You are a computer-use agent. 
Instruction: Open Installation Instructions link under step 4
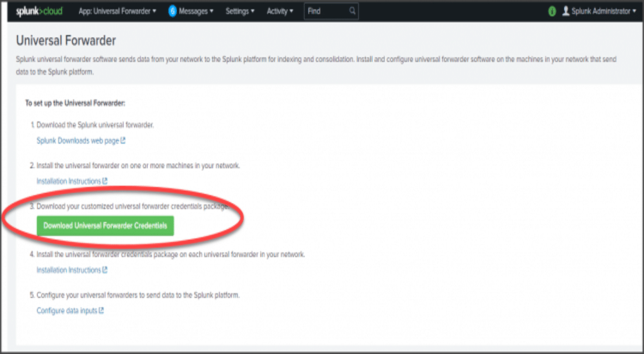pos(69,270)
